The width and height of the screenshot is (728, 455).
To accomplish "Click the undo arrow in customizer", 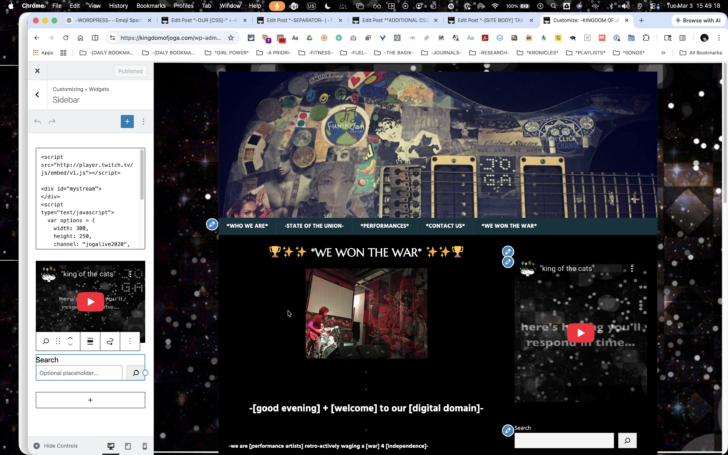I will [x=38, y=122].
